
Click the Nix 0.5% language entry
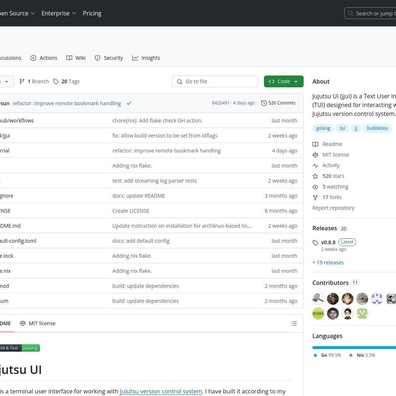363,355
